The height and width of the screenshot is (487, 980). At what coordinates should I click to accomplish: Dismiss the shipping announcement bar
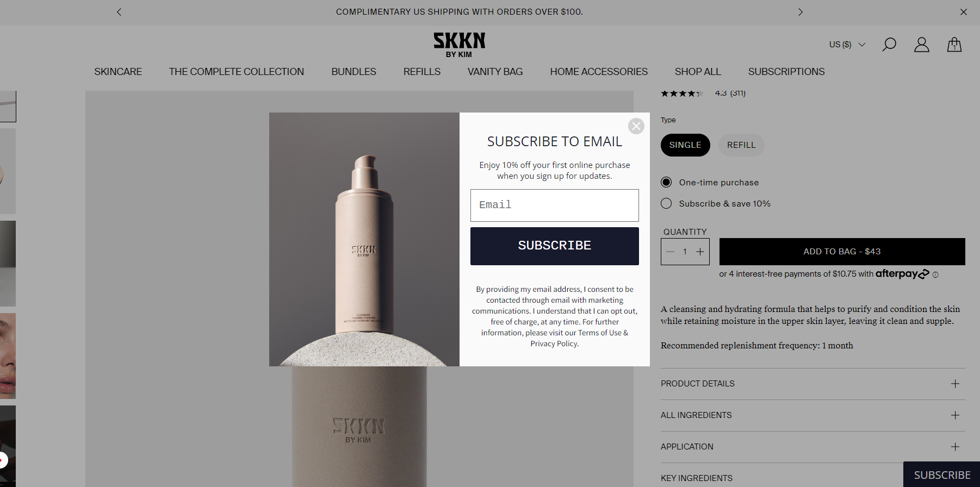964,12
